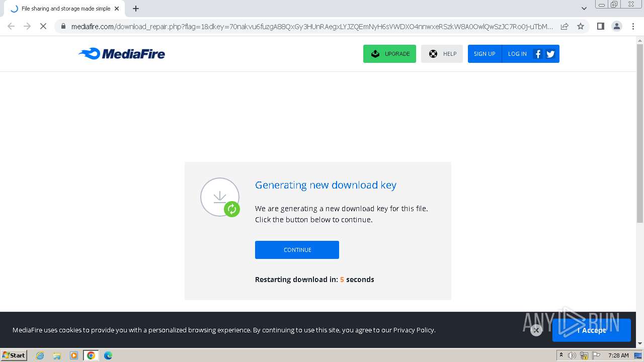Open the volume control tray icon
The image size is (644, 362).
(572, 355)
